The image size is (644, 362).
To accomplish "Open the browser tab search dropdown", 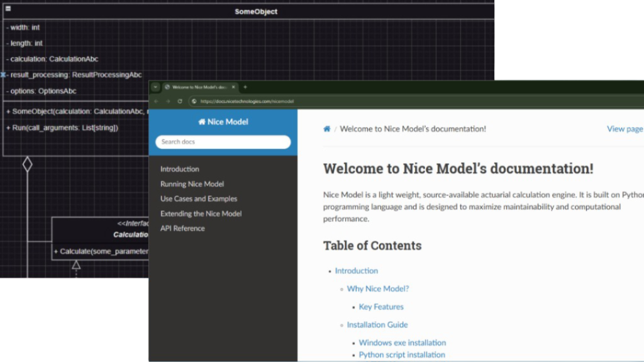I will [156, 87].
